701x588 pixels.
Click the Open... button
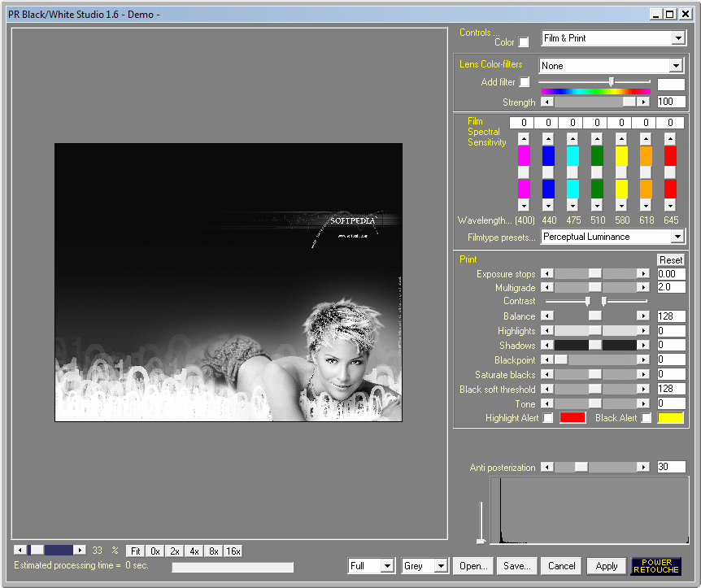point(473,566)
